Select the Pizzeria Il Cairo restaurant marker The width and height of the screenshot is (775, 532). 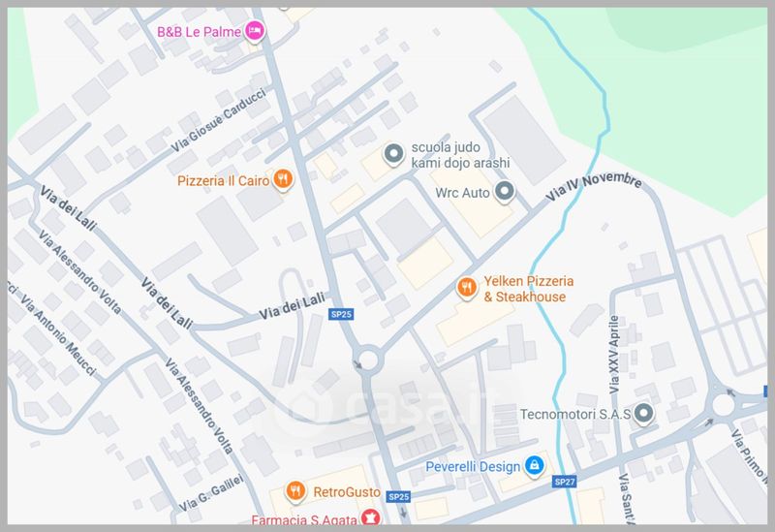click(283, 178)
